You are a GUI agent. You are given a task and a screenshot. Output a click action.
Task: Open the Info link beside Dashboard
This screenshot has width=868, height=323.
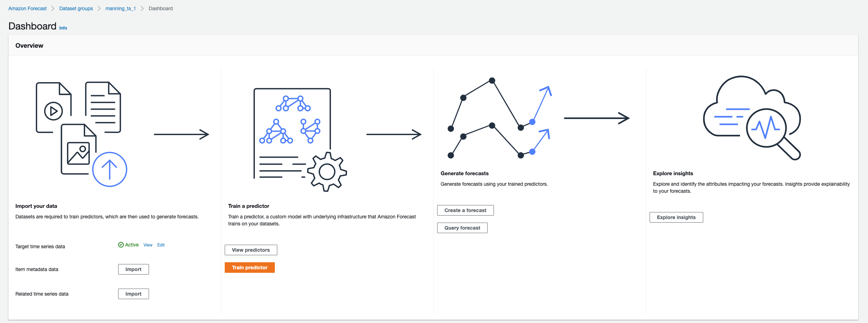click(x=63, y=28)
